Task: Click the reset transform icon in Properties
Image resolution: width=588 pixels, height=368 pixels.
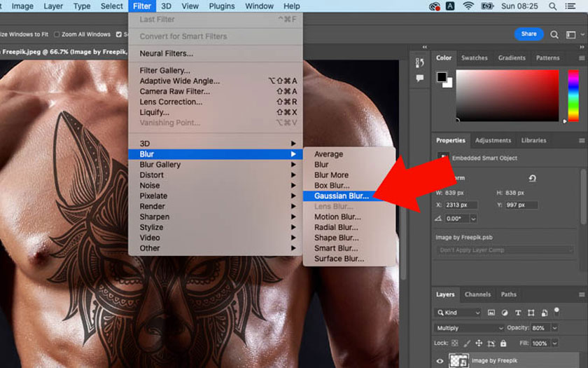Action: point(533,179)
